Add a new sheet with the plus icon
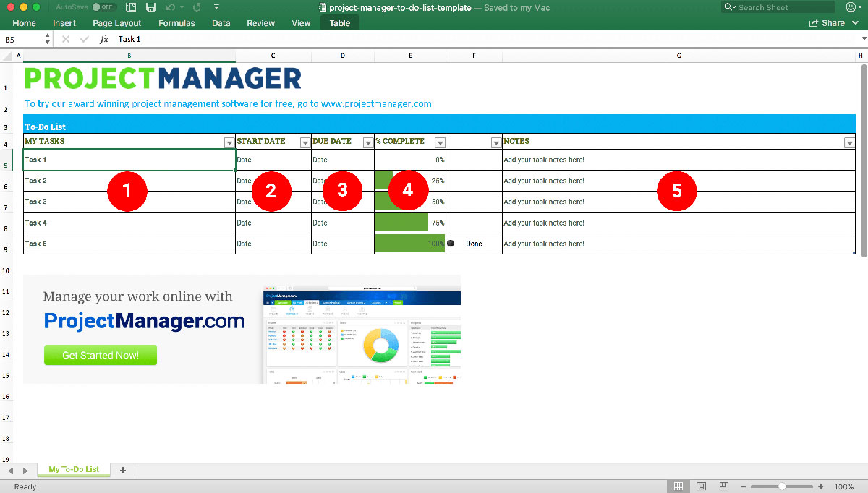The height and width of the screenshot is (493, 868). coord(123,471)
